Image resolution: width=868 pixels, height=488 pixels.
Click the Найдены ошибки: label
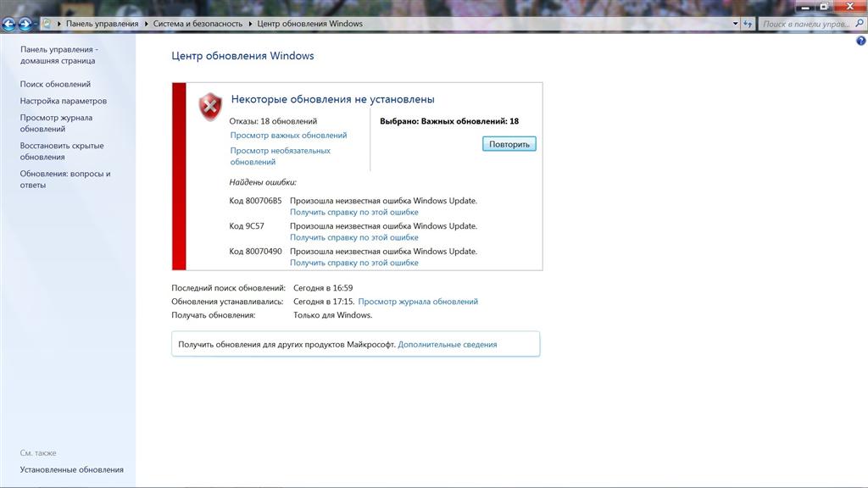point(263,182)
